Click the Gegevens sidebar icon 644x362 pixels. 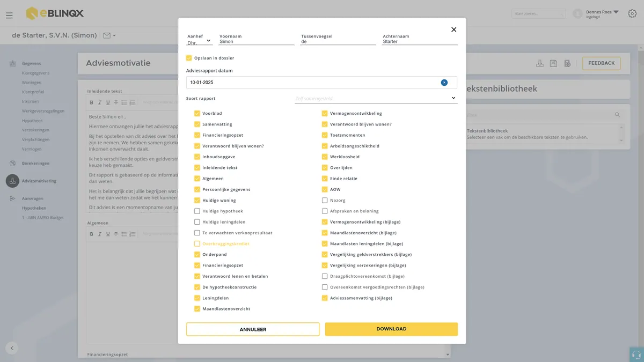[12, 63]
